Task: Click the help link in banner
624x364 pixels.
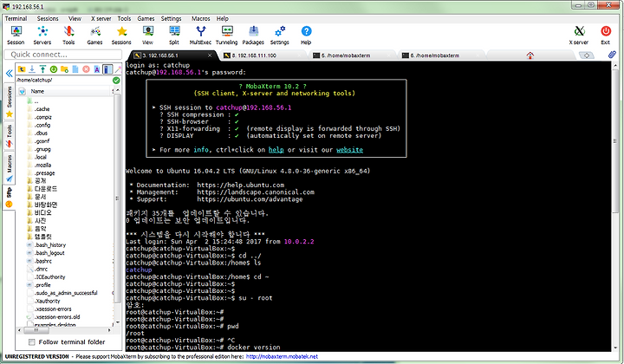Action: point(276,150)
